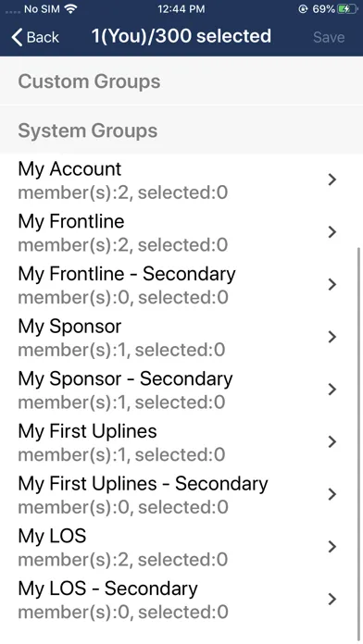Image resolution: width=363 pixels, height=644 pixels.
Task: Open the My Frontline group
Action: (181, 232)
